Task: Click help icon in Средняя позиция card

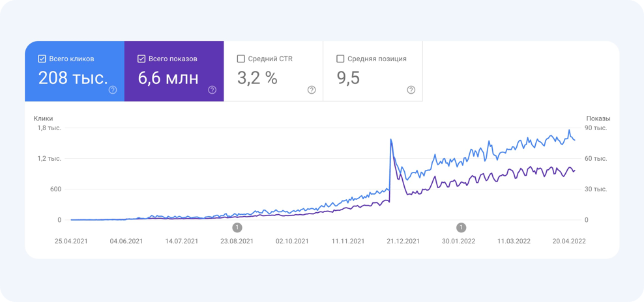Action: click(411, 90)
